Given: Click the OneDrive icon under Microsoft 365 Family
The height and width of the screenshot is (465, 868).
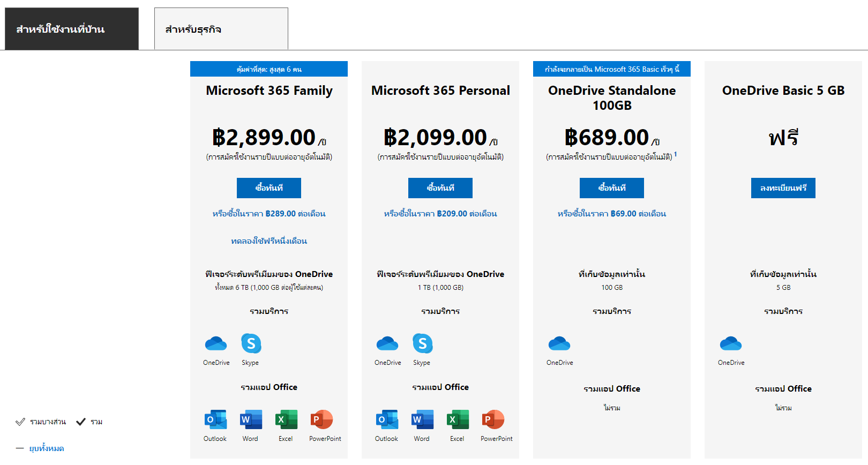Looking at the screenshot, I should (216, 343).
